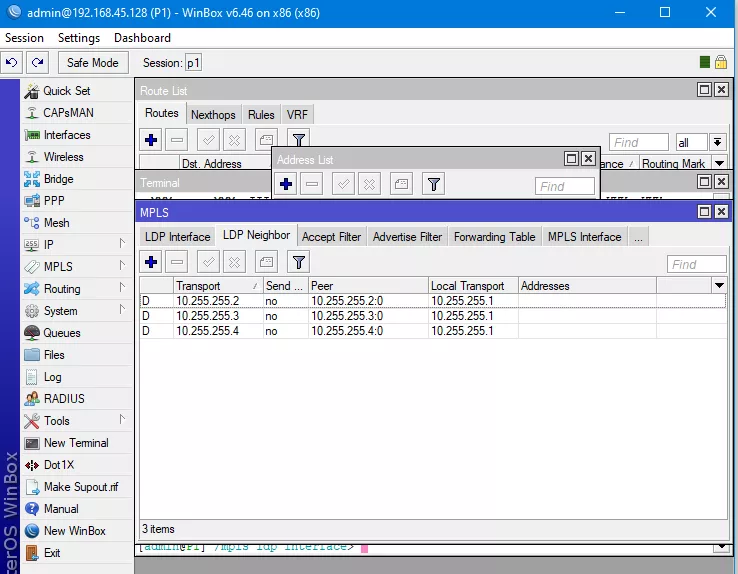Switch to the Forwarding Table tab
This screenshot has height=574, width=738.
coord(495,237)
